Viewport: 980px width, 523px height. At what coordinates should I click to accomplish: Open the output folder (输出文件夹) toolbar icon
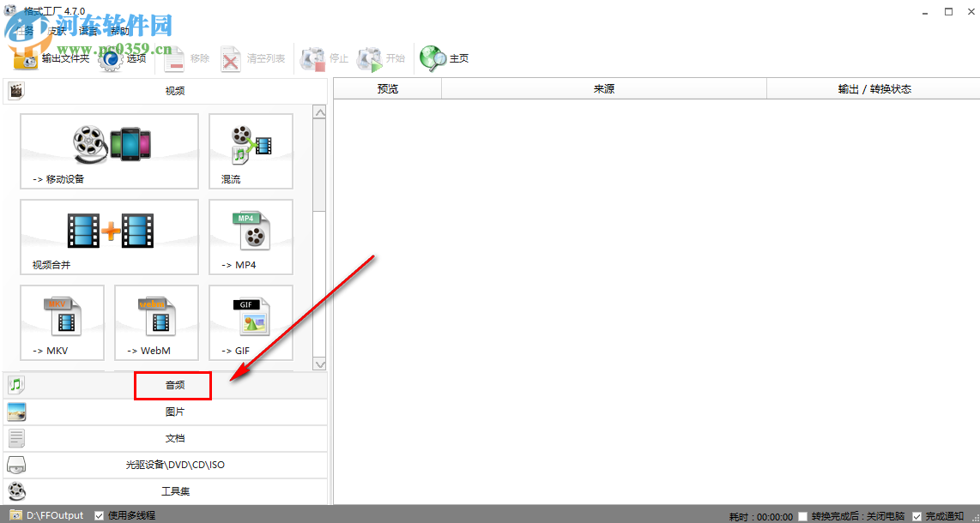pyautogui.click(x=27, y=59)
